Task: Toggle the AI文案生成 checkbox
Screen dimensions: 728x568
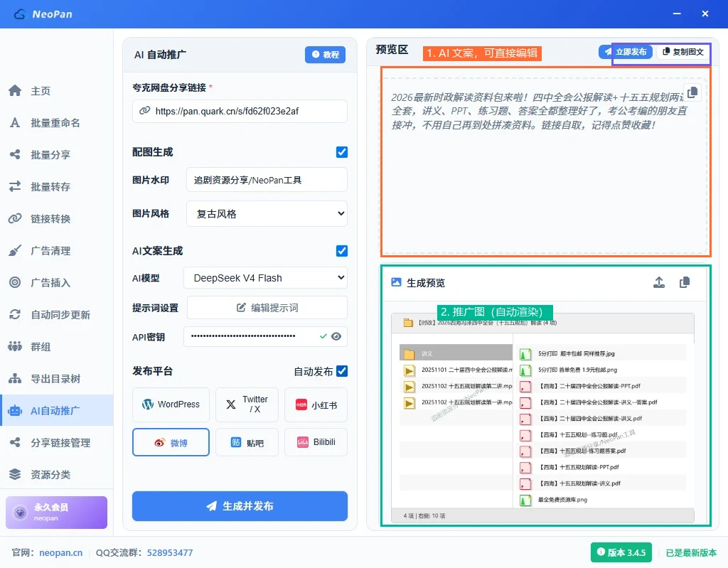Action: 342,251
